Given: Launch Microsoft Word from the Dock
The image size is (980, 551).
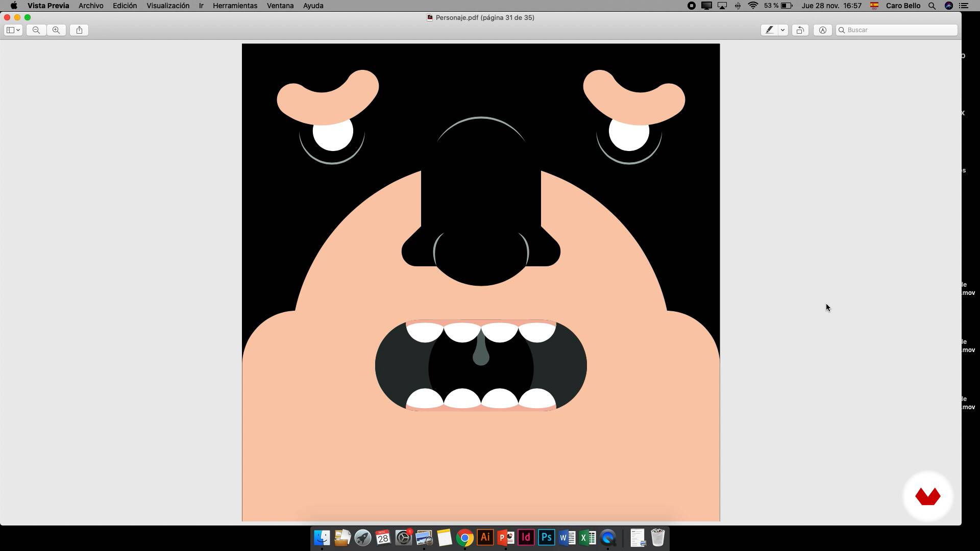Looking at the screenshot, I should (567, 538).
